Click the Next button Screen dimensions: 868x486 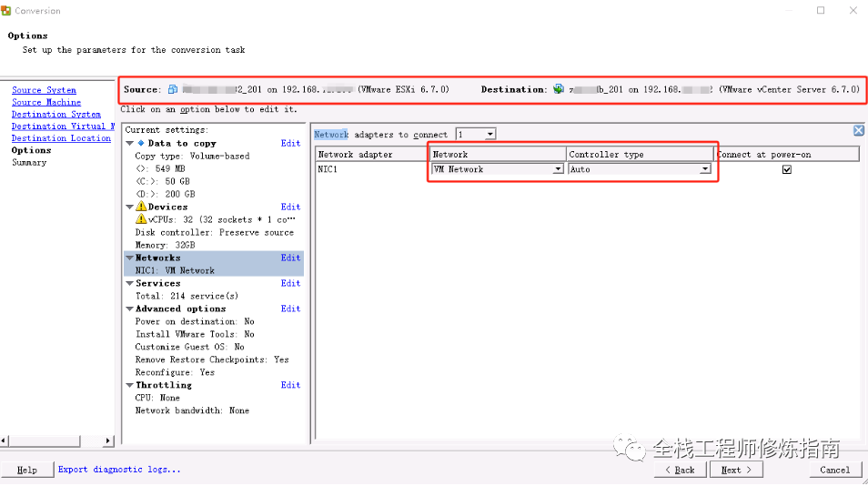[736, 470]
